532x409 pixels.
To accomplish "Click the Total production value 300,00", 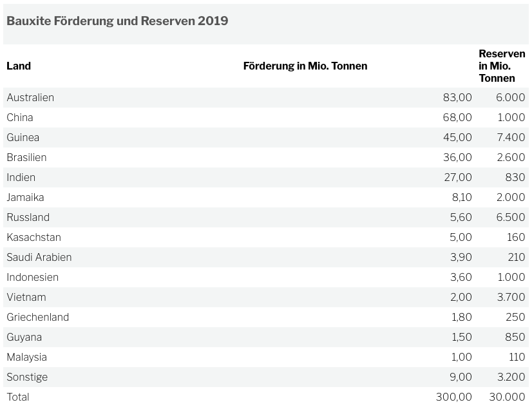I will (x=454, y=397).
